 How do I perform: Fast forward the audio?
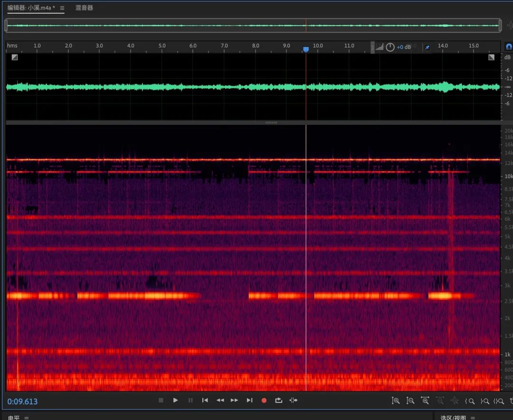click(235, 400)
